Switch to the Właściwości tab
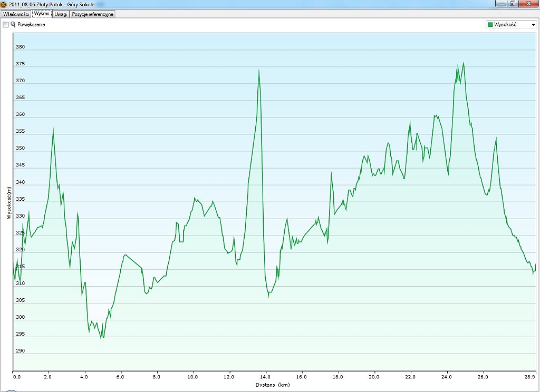Screen dimensions: 540x392 [15, 14]
